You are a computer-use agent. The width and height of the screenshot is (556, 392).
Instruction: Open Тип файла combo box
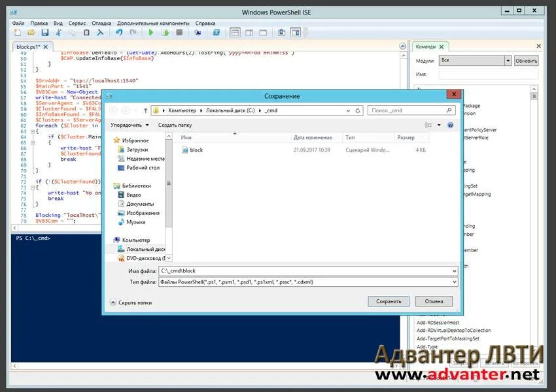point(308,282)
